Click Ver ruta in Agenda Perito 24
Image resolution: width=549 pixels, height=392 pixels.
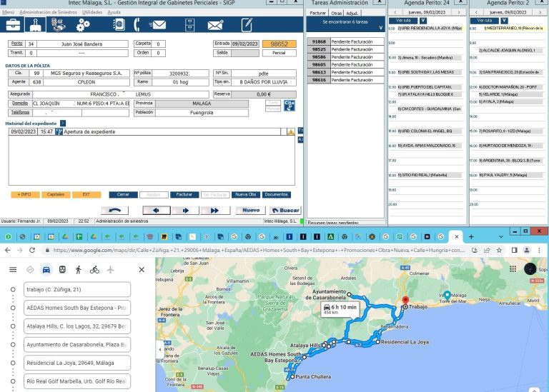[403, 21]
